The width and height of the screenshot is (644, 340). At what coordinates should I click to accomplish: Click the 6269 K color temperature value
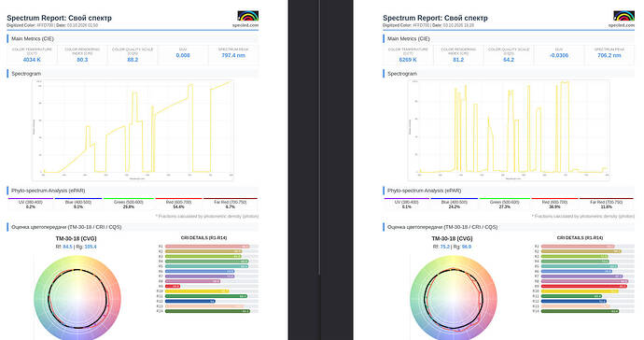pyautogui.click(x=408, y=60)
